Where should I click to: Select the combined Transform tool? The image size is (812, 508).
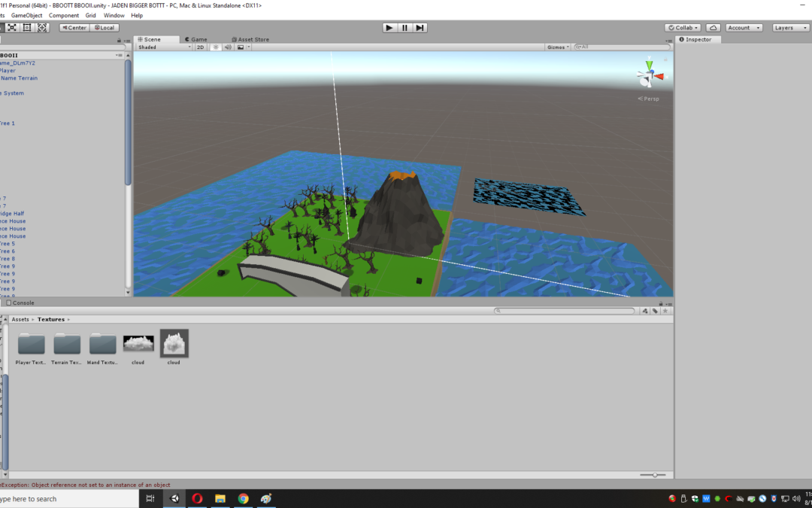pyautogui.click(x=42, y=28)
